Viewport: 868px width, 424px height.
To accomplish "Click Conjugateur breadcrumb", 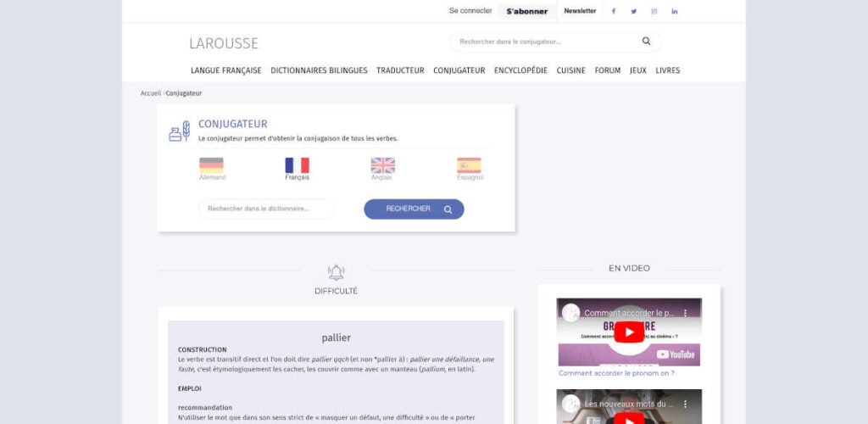I will coord(184,93).
